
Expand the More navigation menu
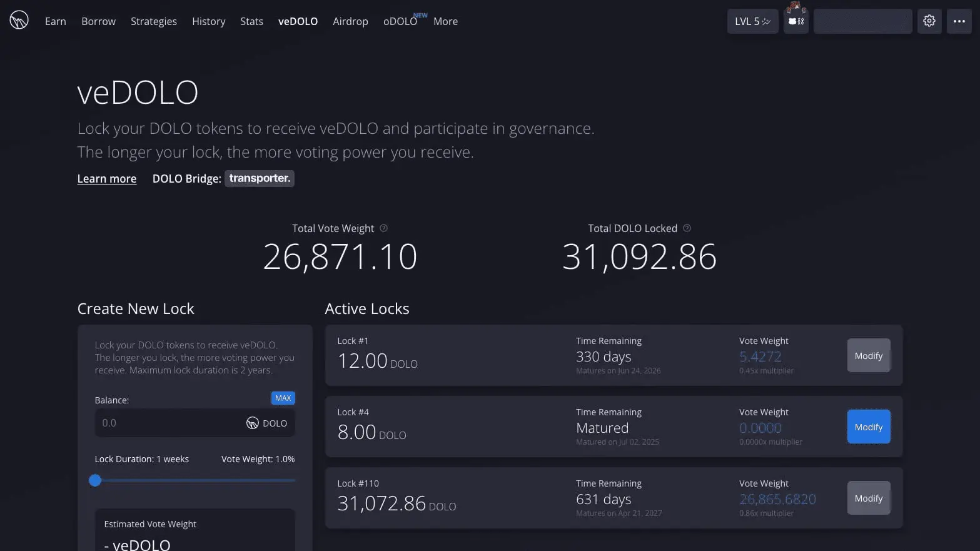(445, 21)
